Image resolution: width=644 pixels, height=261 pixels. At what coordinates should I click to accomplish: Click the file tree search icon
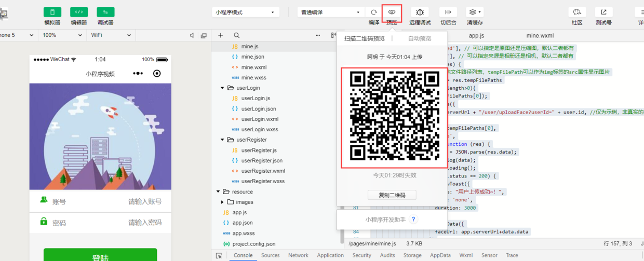click(x=236, y=35)
